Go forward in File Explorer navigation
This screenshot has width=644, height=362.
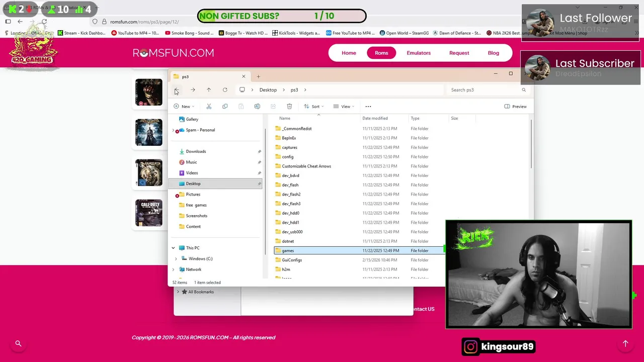[x=193, y=90]
